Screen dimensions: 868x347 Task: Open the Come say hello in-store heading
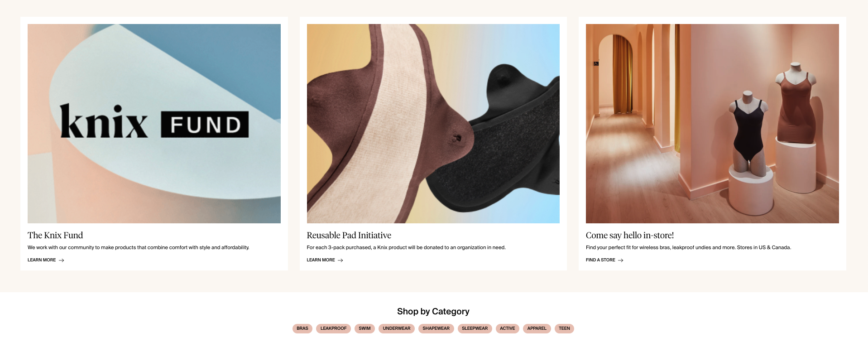tap(630, 236)
